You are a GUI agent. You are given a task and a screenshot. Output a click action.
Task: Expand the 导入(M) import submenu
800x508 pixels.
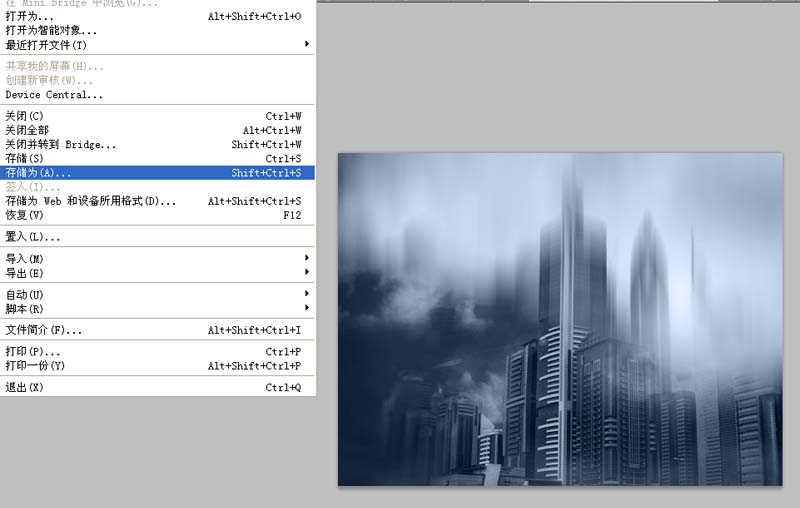click(x=25, y=258)
